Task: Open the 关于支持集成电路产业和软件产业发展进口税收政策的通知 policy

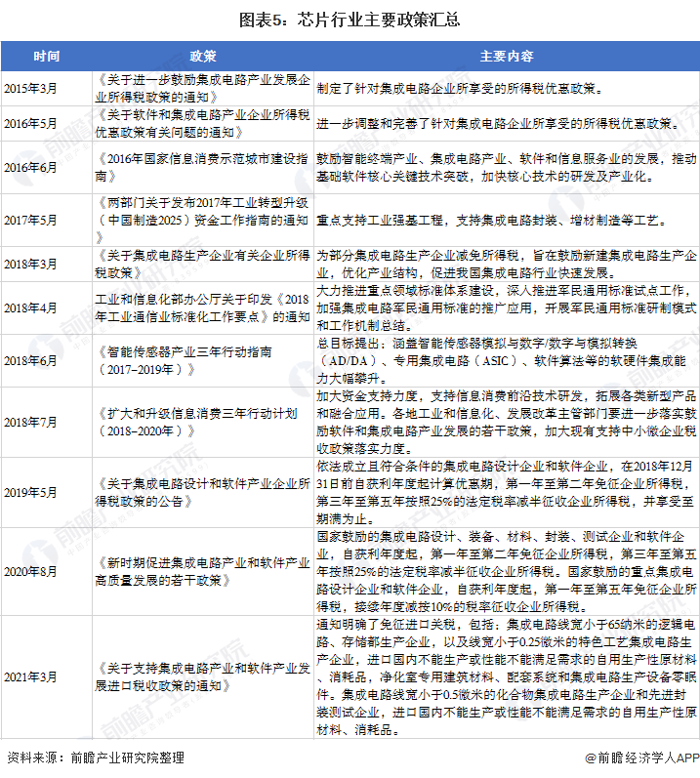Action: (203, 677)
